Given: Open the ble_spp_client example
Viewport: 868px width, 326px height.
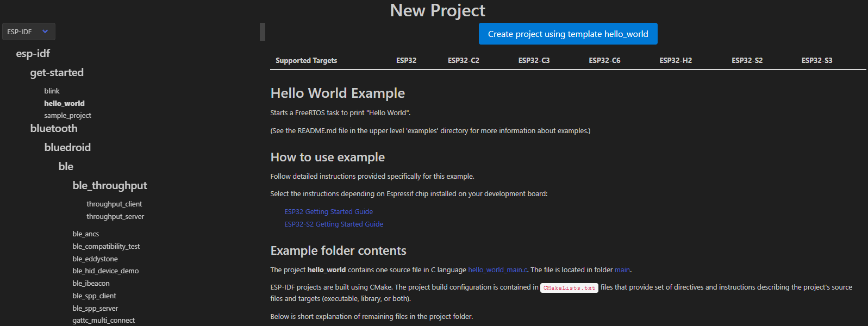Looking at the screenshot, I should tap(94, 296).
